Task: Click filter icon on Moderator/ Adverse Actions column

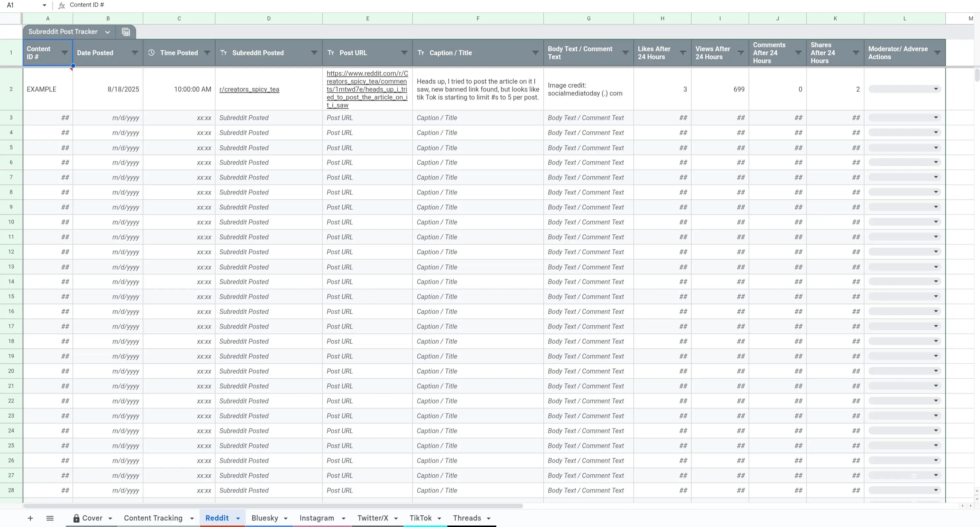Action: click(x=937, y=53)
